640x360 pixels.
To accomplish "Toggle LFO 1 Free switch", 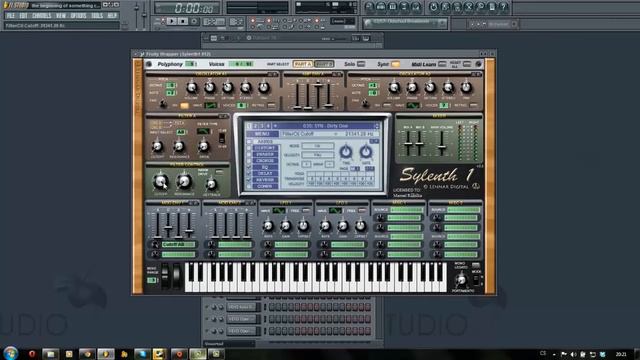I will (306, 211).
